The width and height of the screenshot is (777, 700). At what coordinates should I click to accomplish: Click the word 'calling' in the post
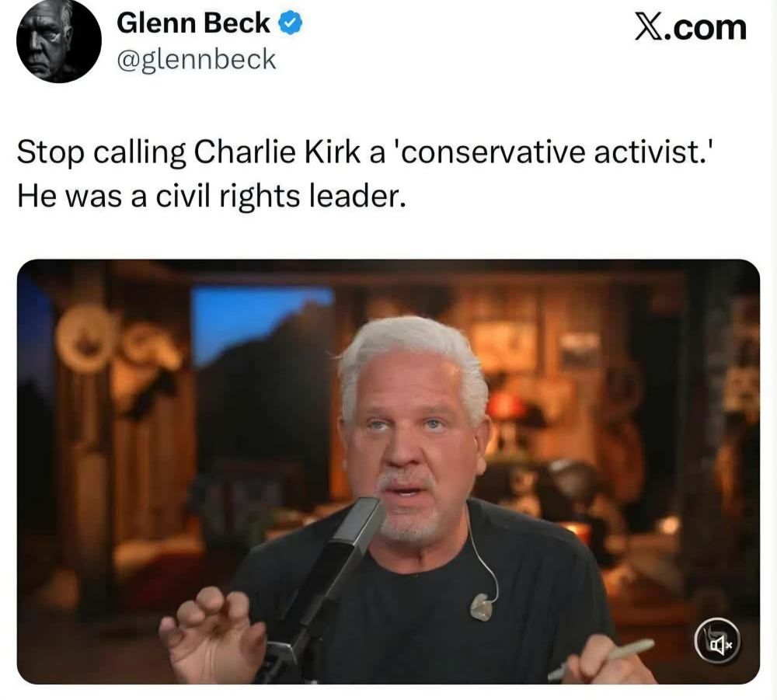tap(140, 153)
